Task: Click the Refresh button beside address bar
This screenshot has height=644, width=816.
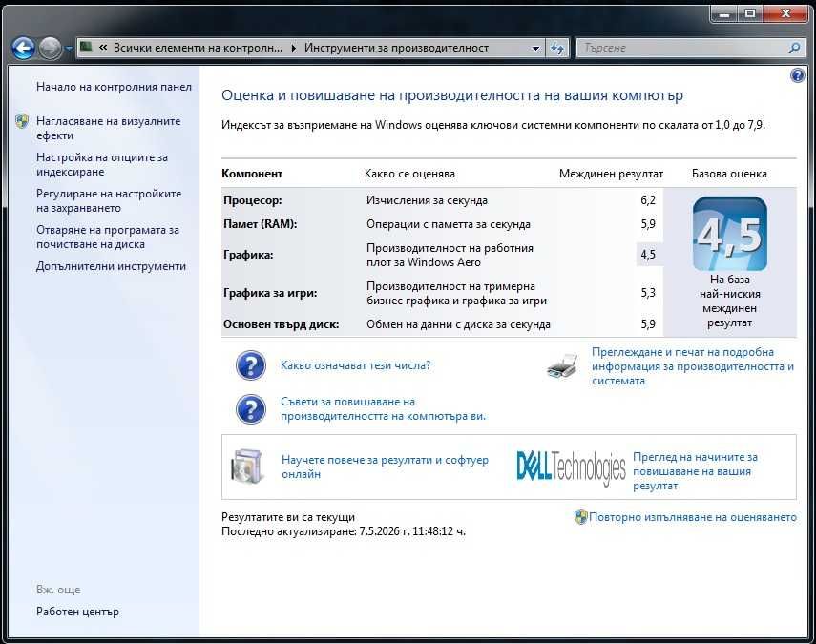Action: (x=556, y=48)
